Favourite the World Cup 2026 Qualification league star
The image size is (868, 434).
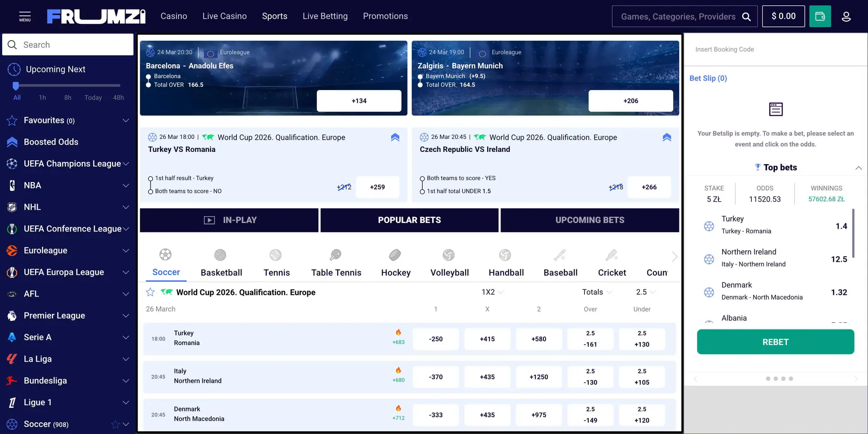[151, 292]
